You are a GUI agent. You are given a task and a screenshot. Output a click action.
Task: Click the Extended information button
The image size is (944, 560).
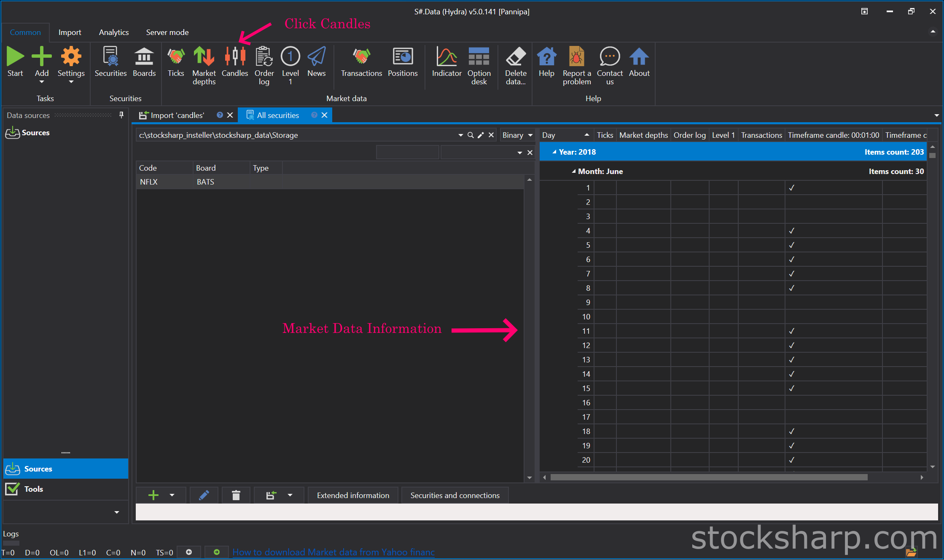click(x=353, y=496)
